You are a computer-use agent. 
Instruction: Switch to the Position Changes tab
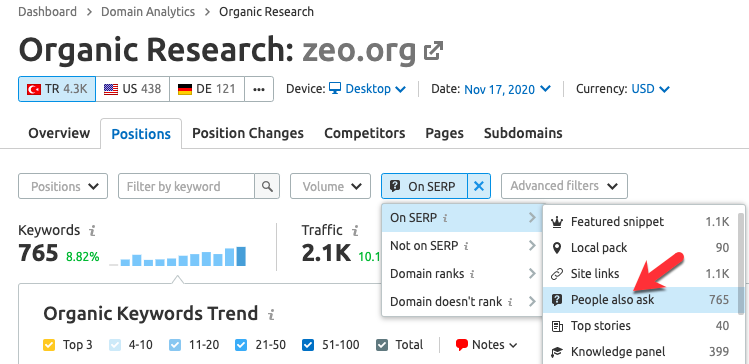pyautogui.click(x=248, y=133)
